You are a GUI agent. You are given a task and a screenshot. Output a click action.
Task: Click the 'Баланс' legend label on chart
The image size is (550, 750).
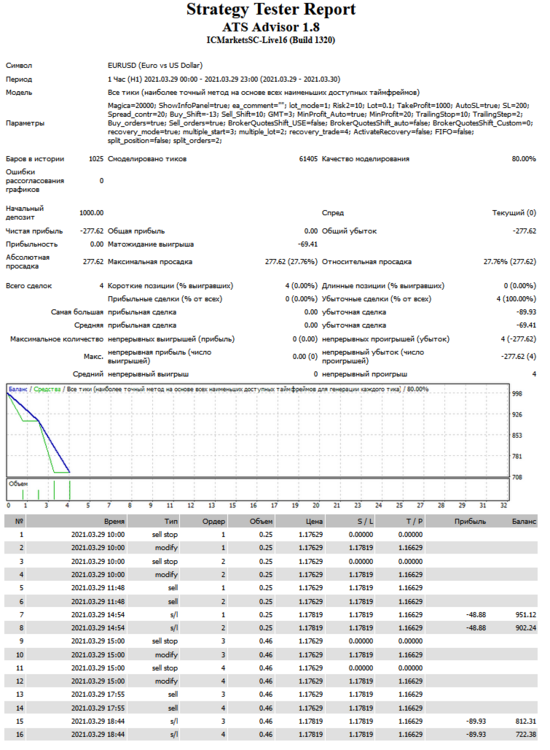(x=18, y=389)
